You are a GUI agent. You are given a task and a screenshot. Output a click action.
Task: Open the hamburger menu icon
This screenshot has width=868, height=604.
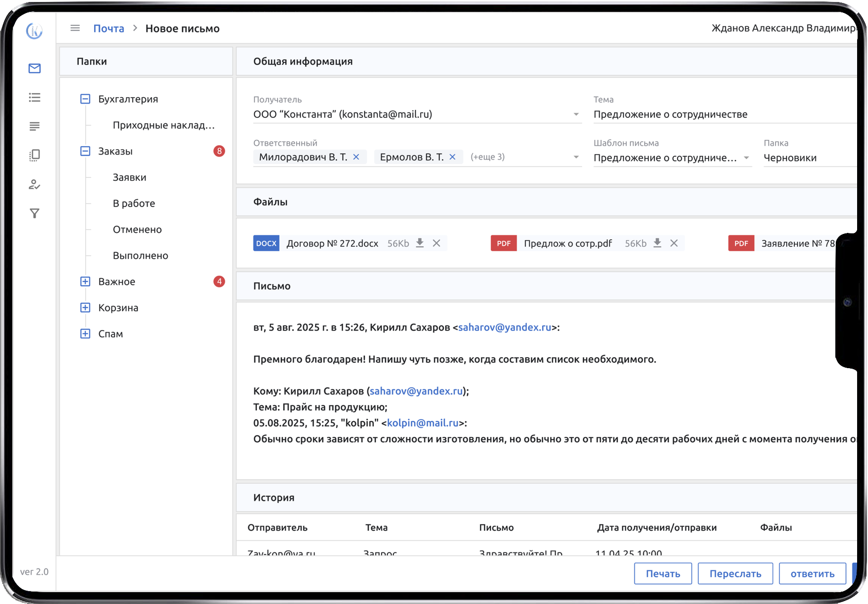(75, 28)
